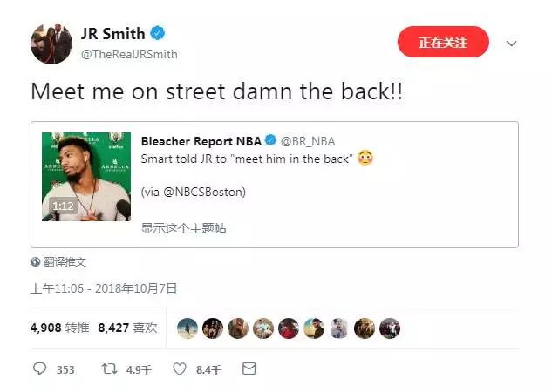Click the last liker avatar in the row
The width and height of the screenshot is (552, 392).
(x=390, y=328)
